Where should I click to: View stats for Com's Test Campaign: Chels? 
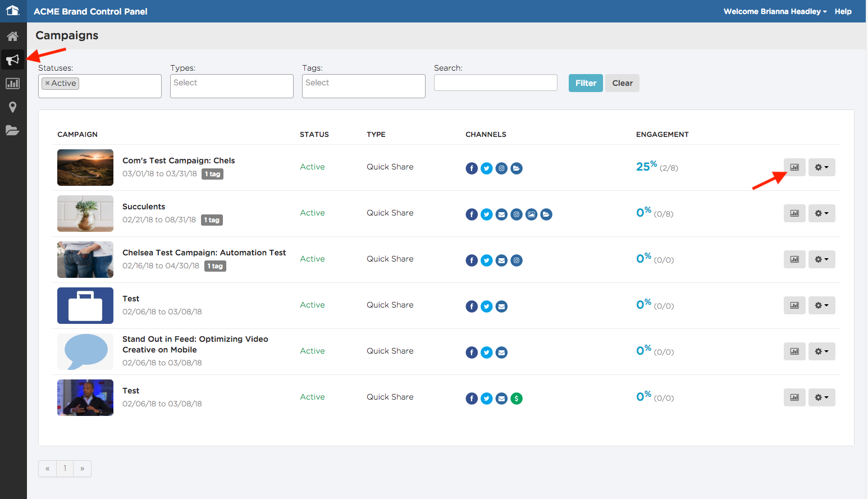point(794,167)
